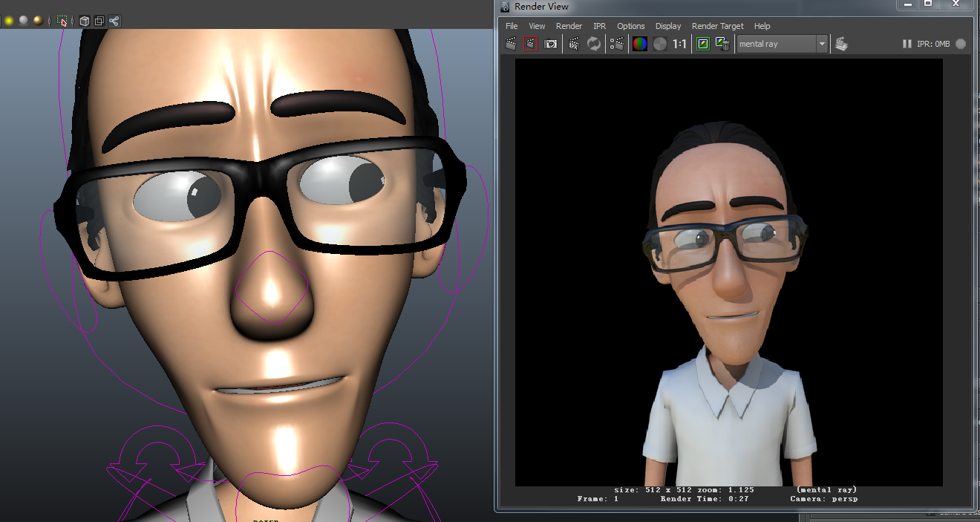Open the Render menu in Render View

pyautogui.click(x=569, y=26)
